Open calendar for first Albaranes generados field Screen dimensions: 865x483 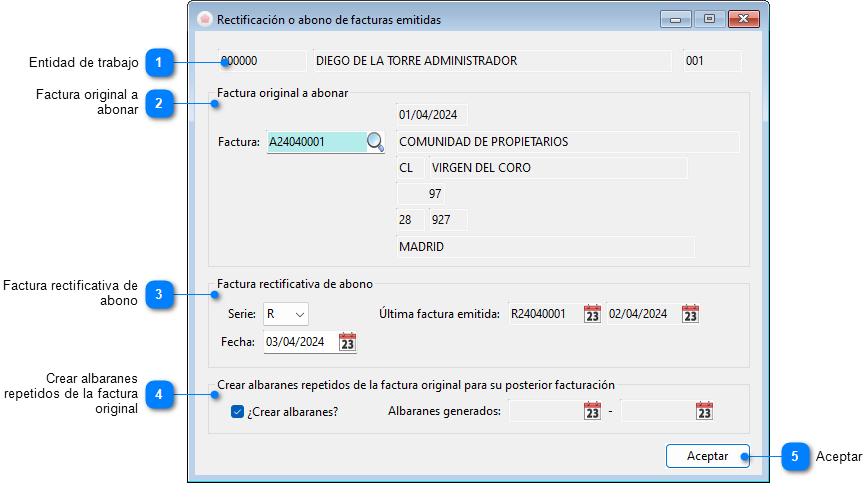pos(592,411)
